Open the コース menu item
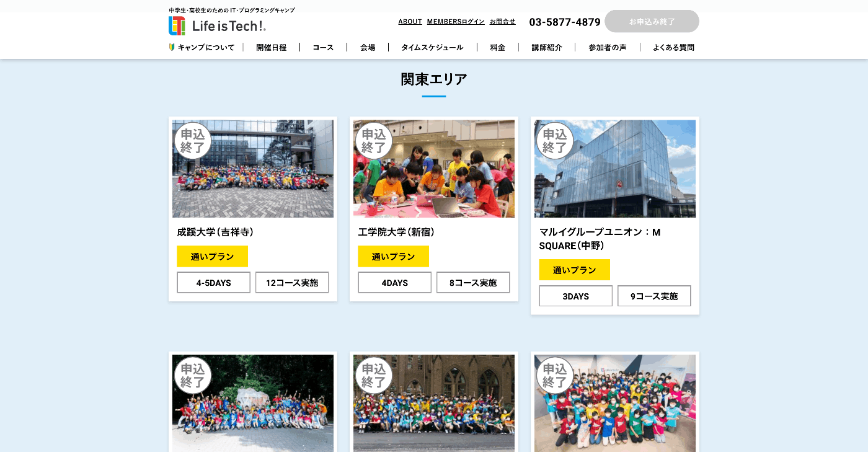 click(323, 47)
